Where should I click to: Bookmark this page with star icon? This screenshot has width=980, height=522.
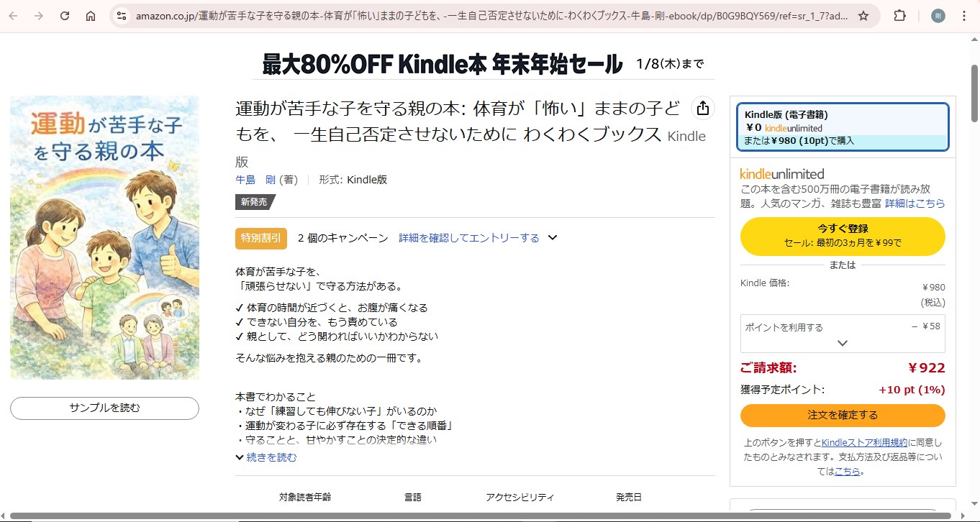click(863, 16)
